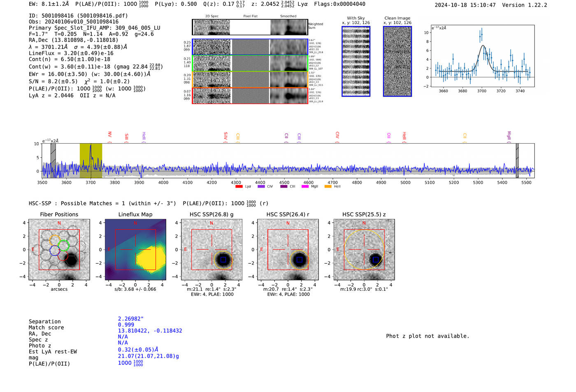Click the orange-bordered 2D fiber spectrum

[250, 79]
